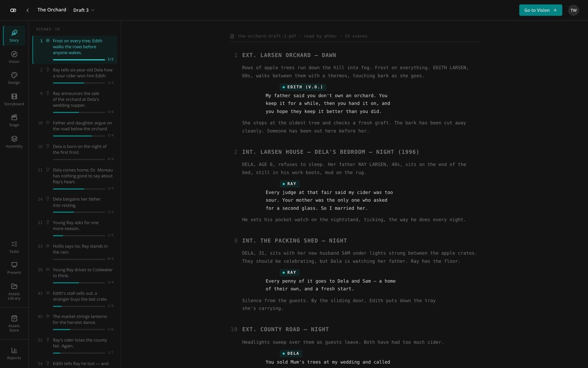This screenshot has height=368, width=588.
Task: Click the EDITH (V.O.) character tag
Action: pyautogui.click(x=303, y=87)
